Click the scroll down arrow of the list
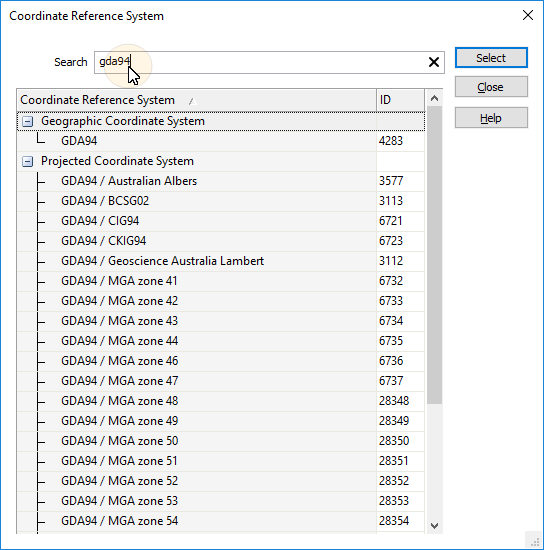Screen dimensions: 544x550 coord(434,525)
